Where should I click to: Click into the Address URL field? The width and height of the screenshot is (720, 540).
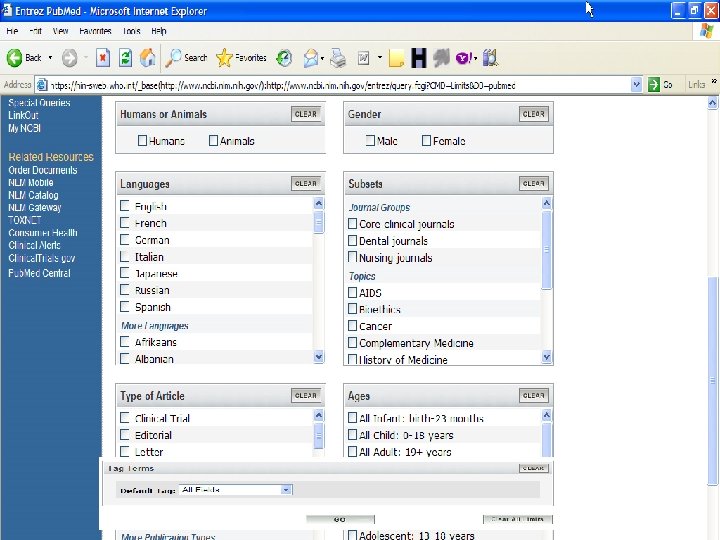pyautogui.click(x=340, y=85)
